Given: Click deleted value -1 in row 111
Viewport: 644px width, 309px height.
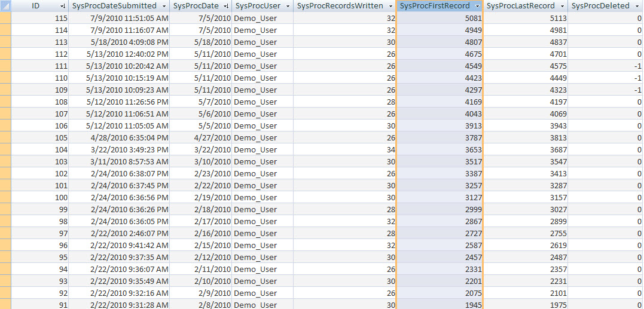Looking at the screenshot, I should (x=605, y=66).
